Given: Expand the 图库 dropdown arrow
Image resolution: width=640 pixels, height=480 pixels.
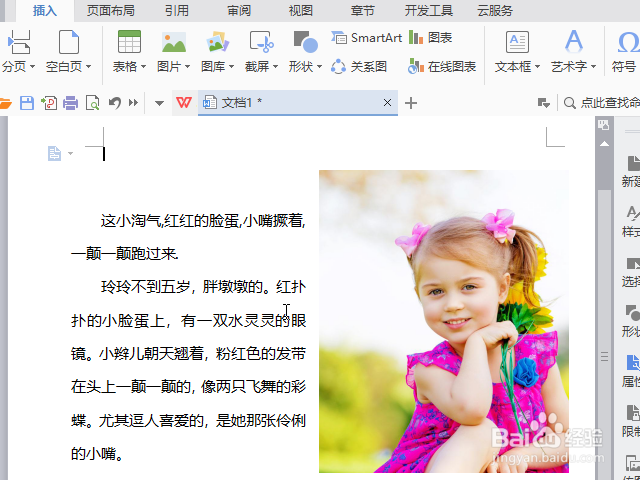Looking at the screenshot, I should [231, 67].
